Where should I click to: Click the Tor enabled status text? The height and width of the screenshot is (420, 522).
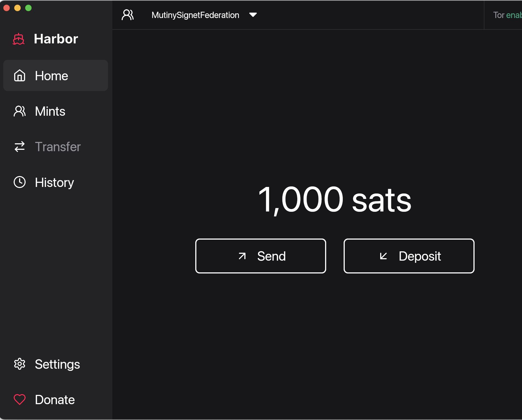click(507, 15)
